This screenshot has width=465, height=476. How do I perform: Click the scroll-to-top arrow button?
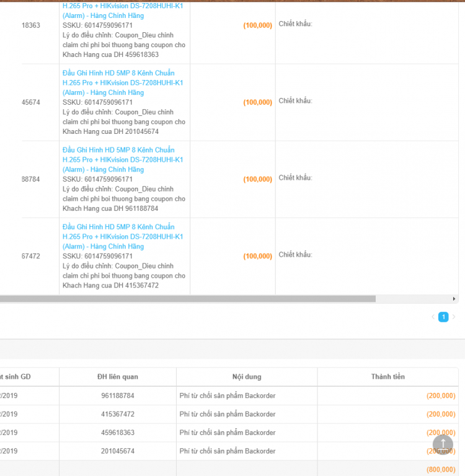point(443,444)
